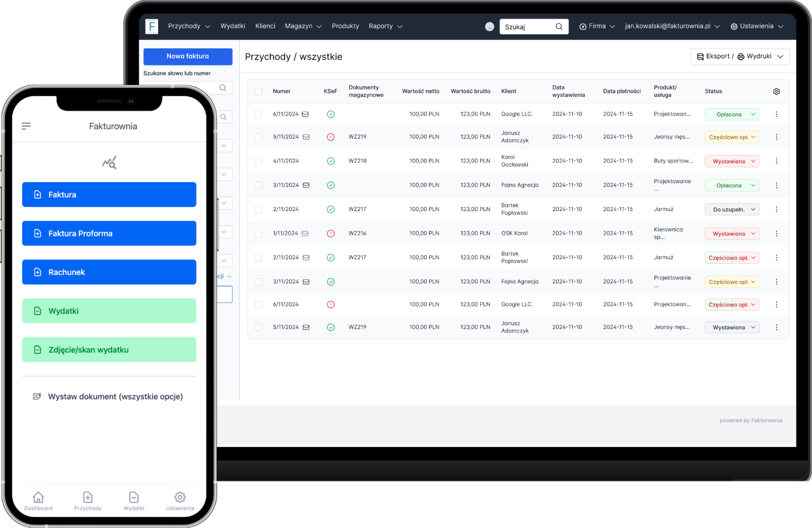
Task: Click powered by Fakturownia footer link
Action: (x=751, y=421)
